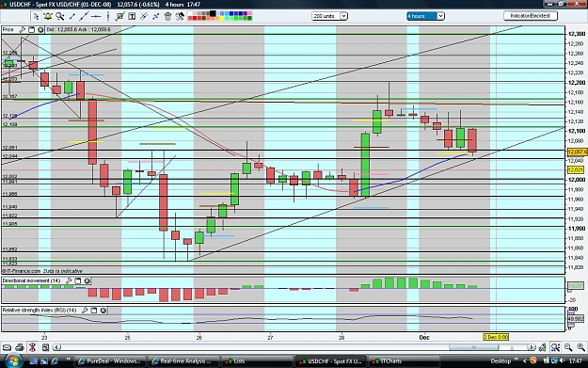Screen dimensions: 588x368
Task: Close the Relative strength index panel
Action: coord(103,311)
